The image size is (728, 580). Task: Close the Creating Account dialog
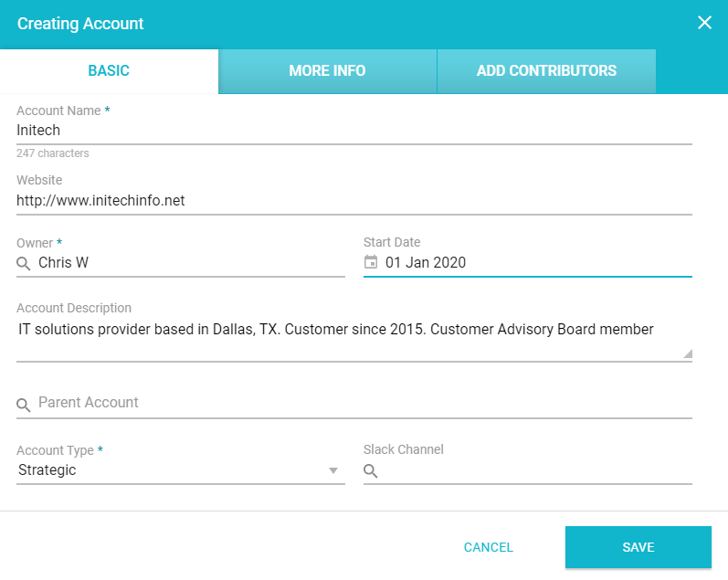704,23
